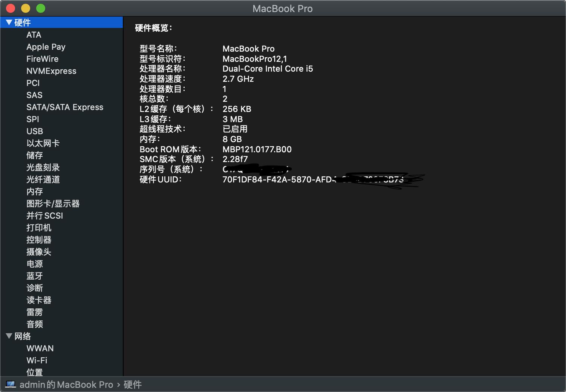Click the yellow minimize window button
The width and height of the screenshot is (566, 392).
pyautogui.click(x=26, y=8)
